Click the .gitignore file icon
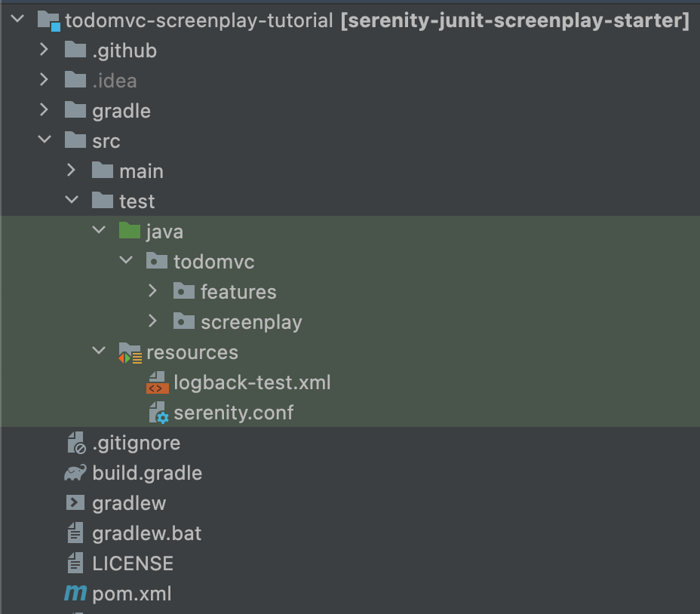 tap(75, 443)
